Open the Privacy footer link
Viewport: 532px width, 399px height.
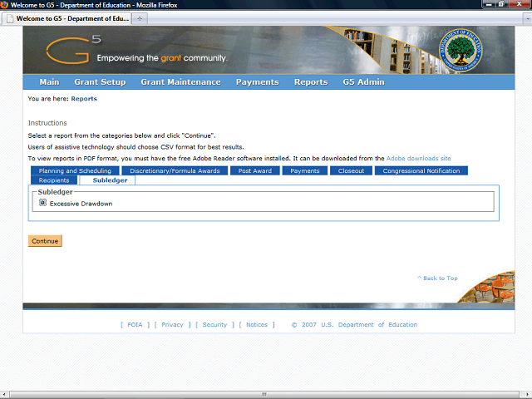pos(172,325)
